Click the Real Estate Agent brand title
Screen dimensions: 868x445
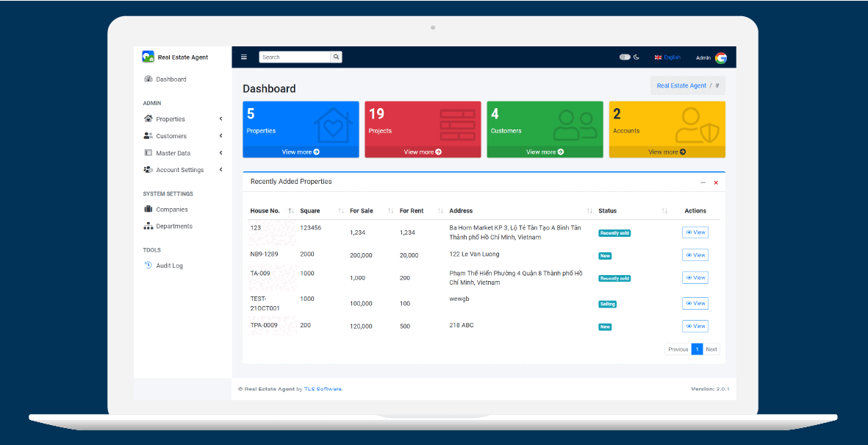(x=183, y=57)
